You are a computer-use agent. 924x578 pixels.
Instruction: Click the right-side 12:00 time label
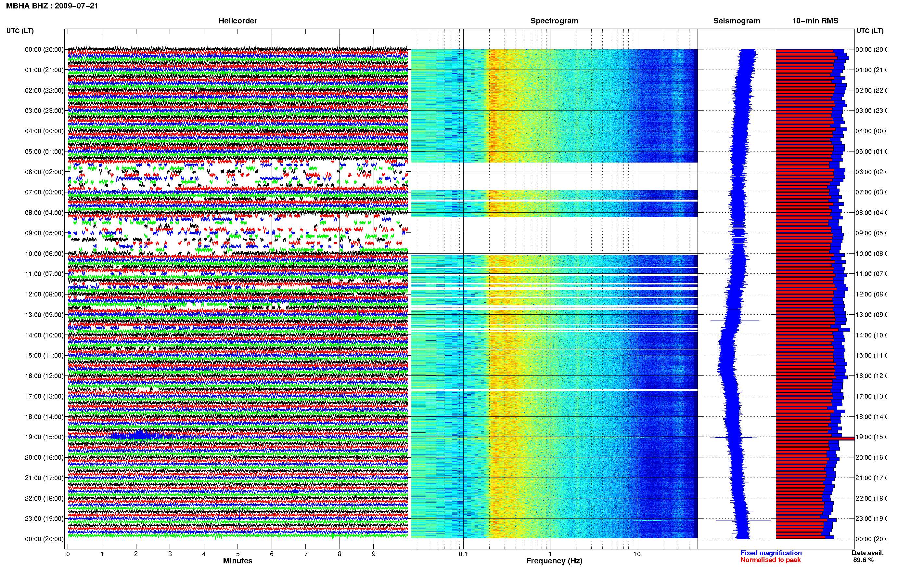point(871,294)
